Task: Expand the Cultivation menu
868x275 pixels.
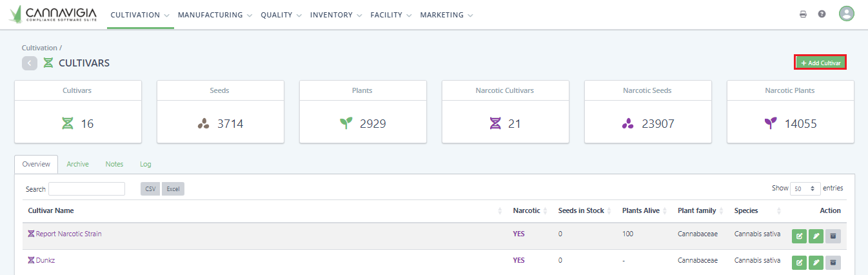Action: (x=140, y=15)
